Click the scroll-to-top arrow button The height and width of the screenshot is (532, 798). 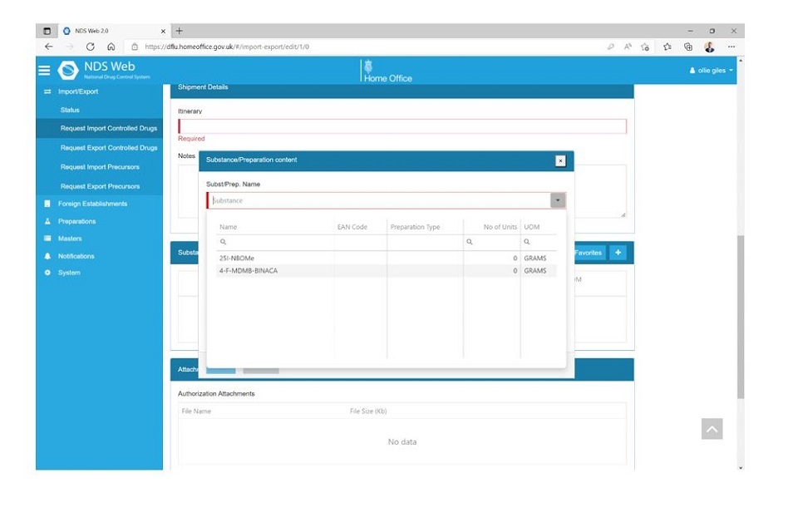[712, 429]
